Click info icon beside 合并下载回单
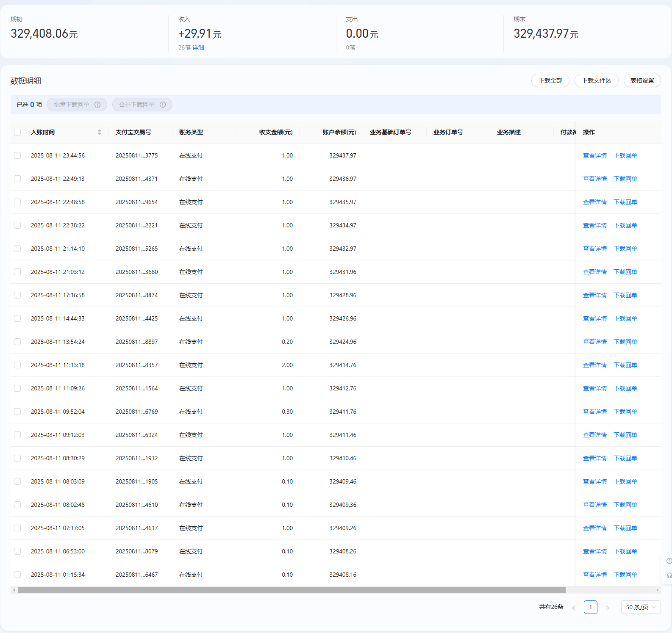 tap(163, 105)
